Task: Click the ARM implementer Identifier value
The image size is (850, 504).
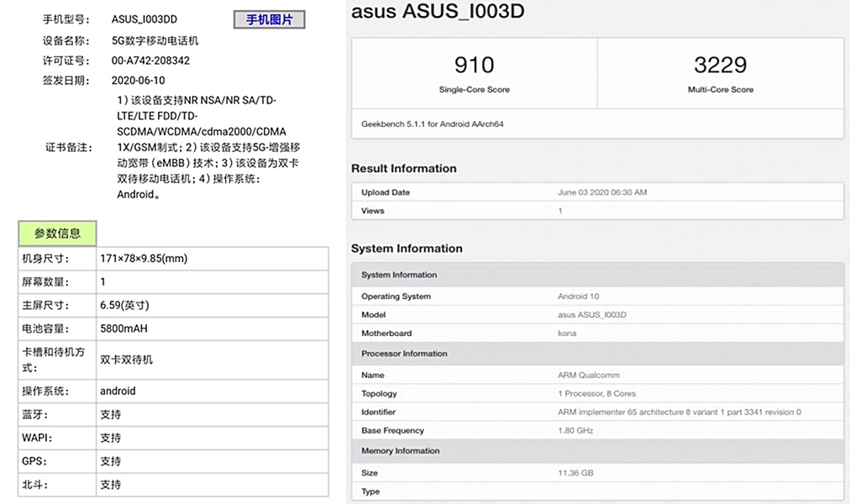Action: click(x=679, y=412)
